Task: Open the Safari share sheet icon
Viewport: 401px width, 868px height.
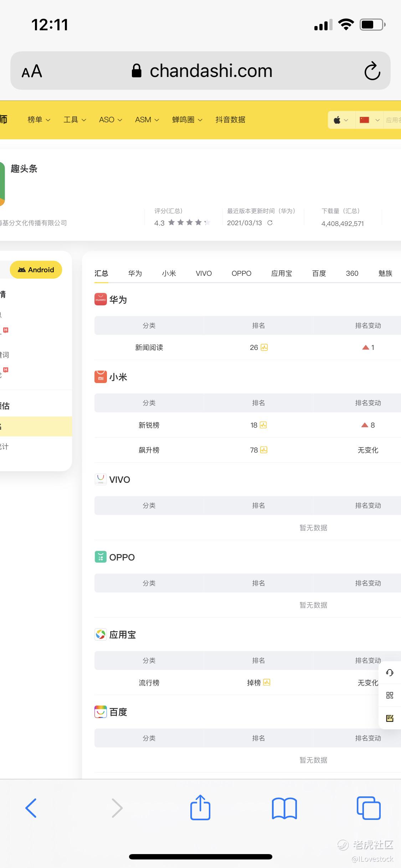Action: click(200, 807)
